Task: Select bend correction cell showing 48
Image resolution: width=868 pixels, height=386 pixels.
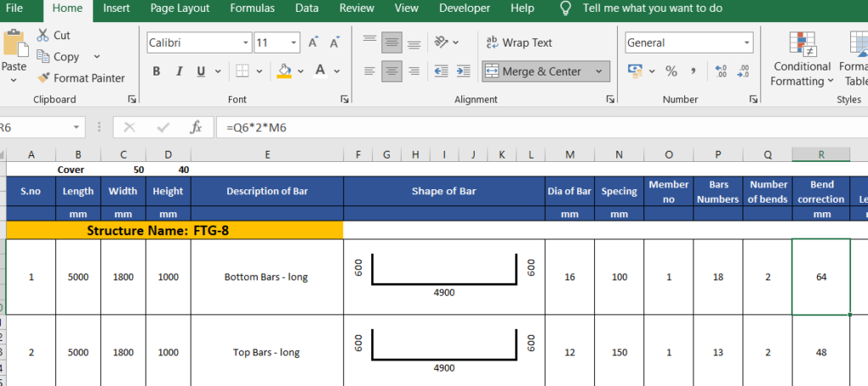Action: click(x=821, y=352)
